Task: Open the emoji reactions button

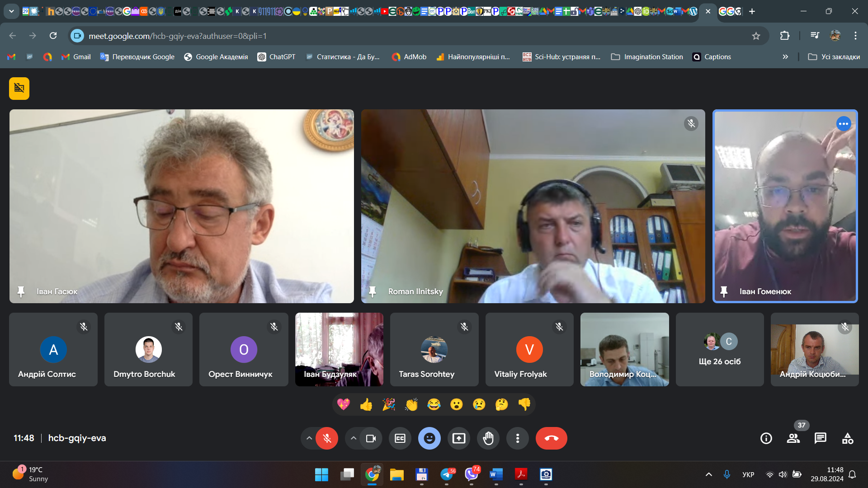Action: coord(429,438)
